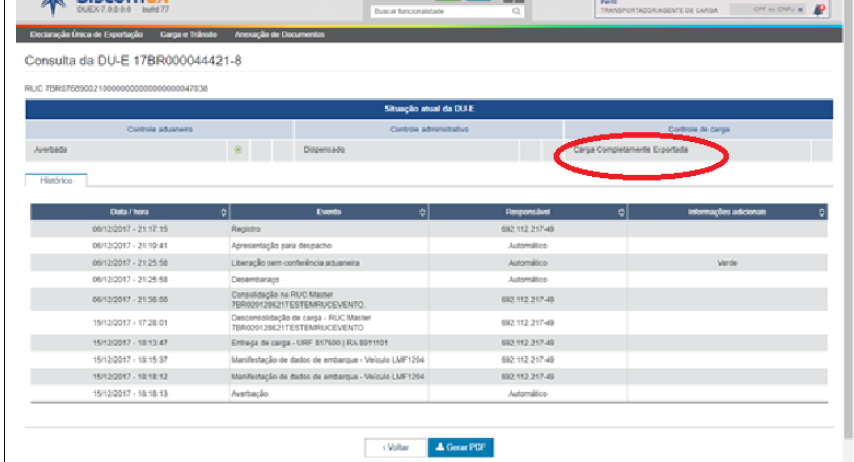
Task: Click the Gerar PDF button
Action: click(x=460, y=448)
